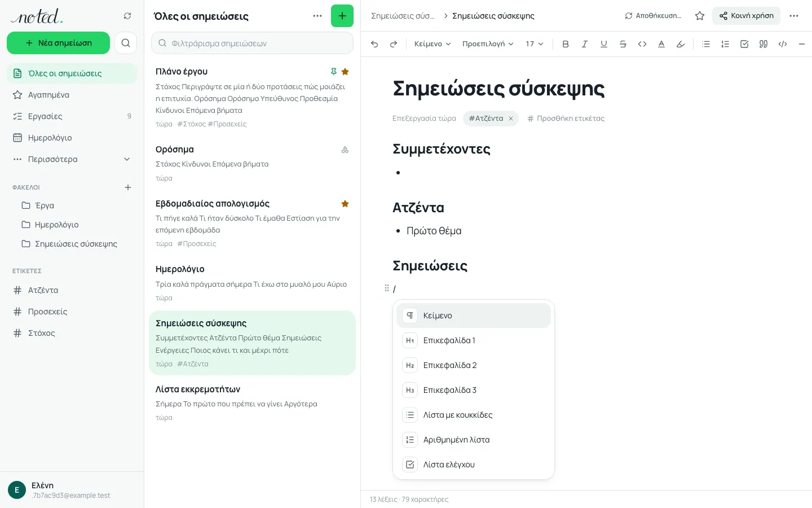This screenshot has height=508, width=812.
Task: Click the note title Σημειώσεις σύσκεψης heading
Action: point(498,89)
